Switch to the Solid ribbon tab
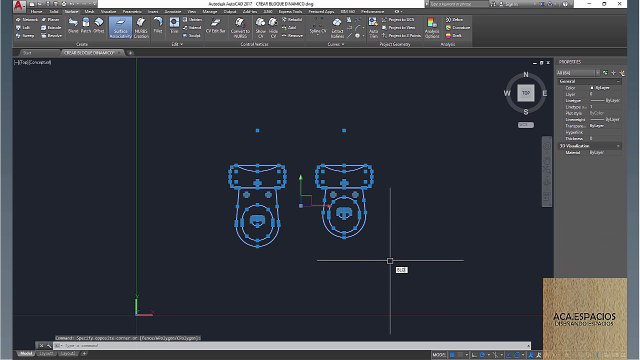 pyautogui.click(x=54, y=11)
